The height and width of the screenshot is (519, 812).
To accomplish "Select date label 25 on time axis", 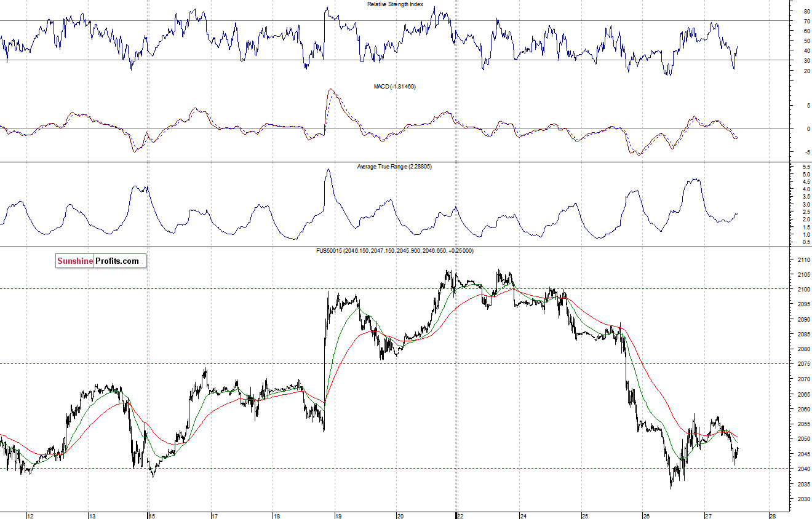I will (585, 516).
